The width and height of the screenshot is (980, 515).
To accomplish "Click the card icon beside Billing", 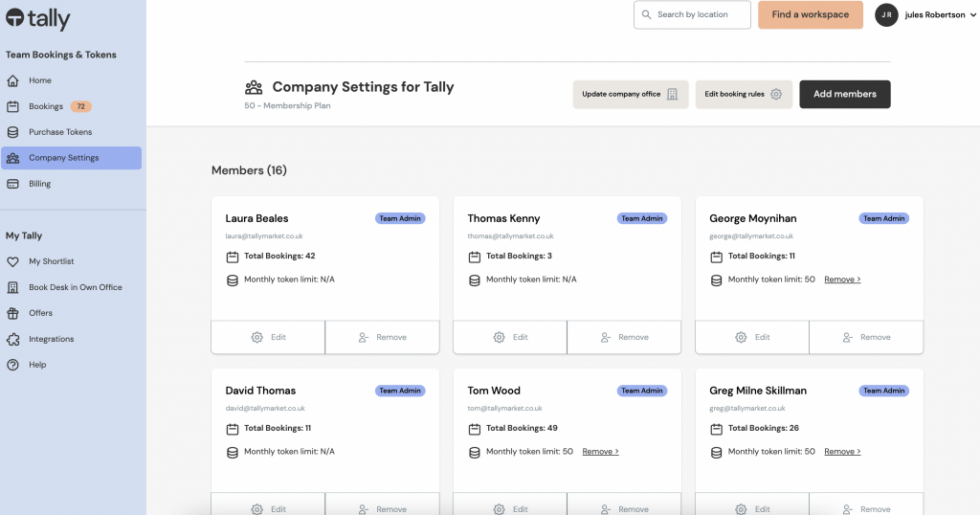I will [12, 184].
